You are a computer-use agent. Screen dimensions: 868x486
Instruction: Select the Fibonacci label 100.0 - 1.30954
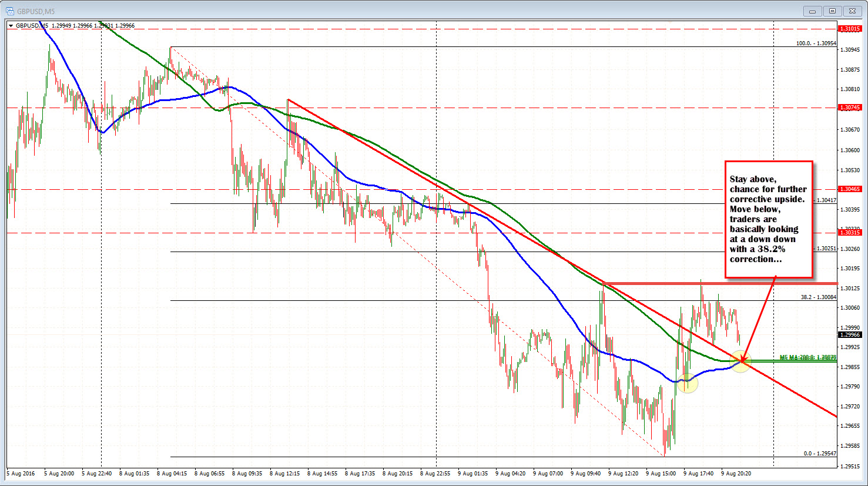click(x=816, y=43)
